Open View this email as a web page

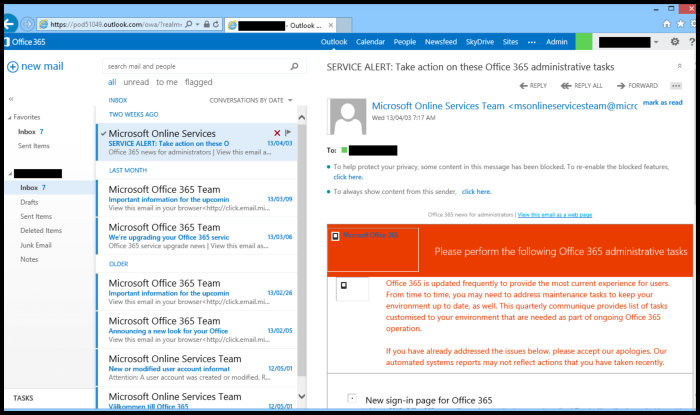pyautogui.click(x=554, y=215)
